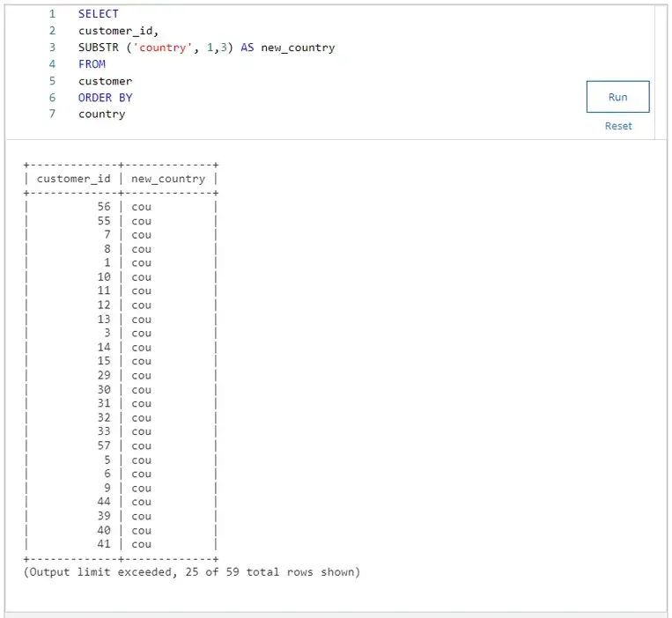672x618 pixels.
Task: Select customer_id value 41 in results
Action: click(104, 543)
